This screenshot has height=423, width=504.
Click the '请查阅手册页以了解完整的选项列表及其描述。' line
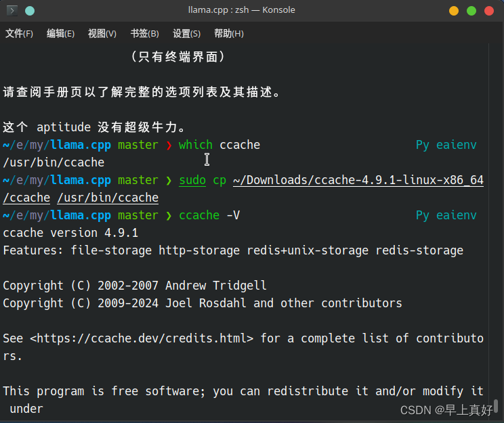click(142, 92)
